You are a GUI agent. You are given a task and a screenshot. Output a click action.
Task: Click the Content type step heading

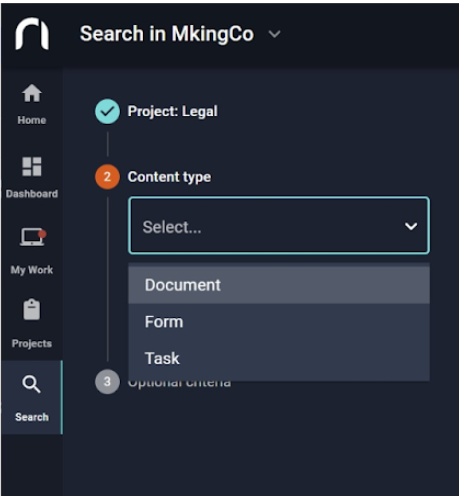(169, 177)
